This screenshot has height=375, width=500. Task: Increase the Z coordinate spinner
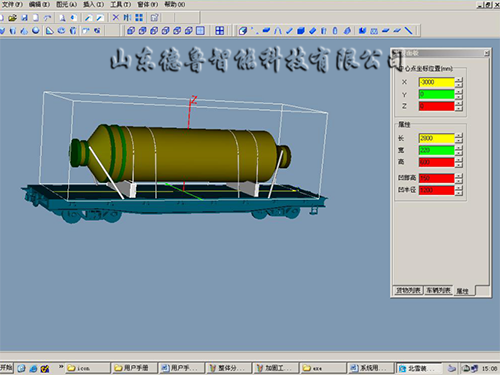pos(459,104)
